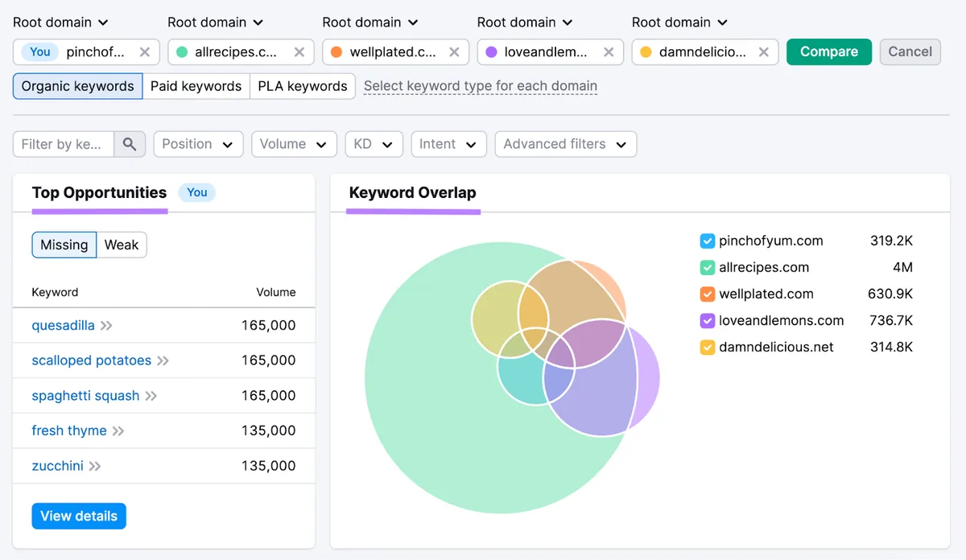
Task: Remove wellplated domain using the X icon
Action: pyautogui.click(x=454, y=51)
